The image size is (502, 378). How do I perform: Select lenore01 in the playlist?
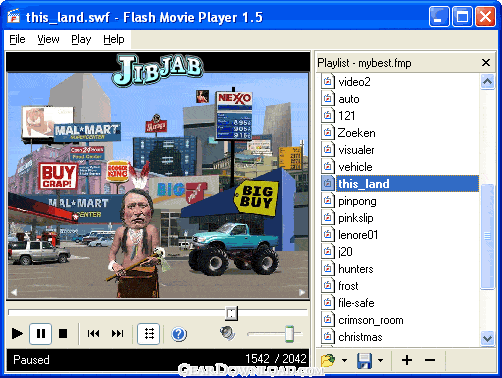(399, 235)
